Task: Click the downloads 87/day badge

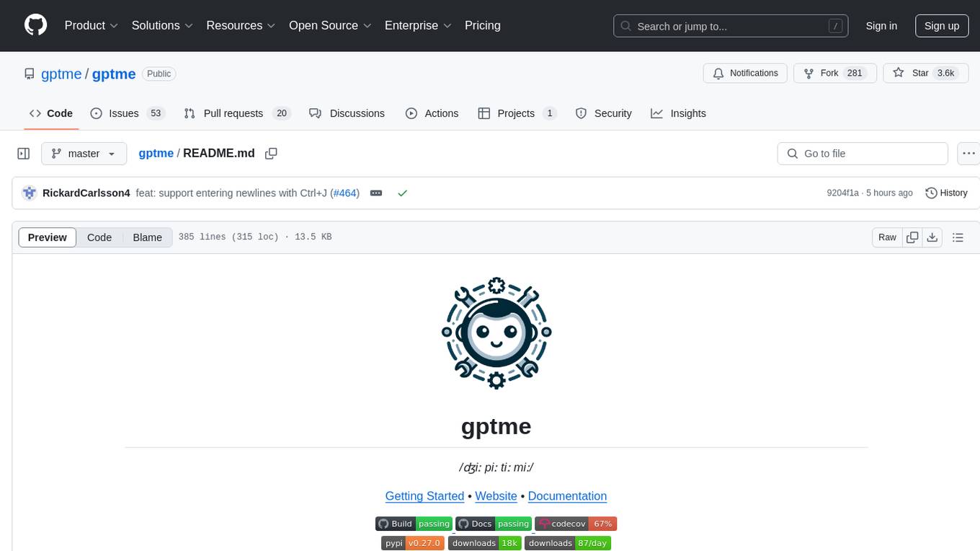Action: click(568, 543)
